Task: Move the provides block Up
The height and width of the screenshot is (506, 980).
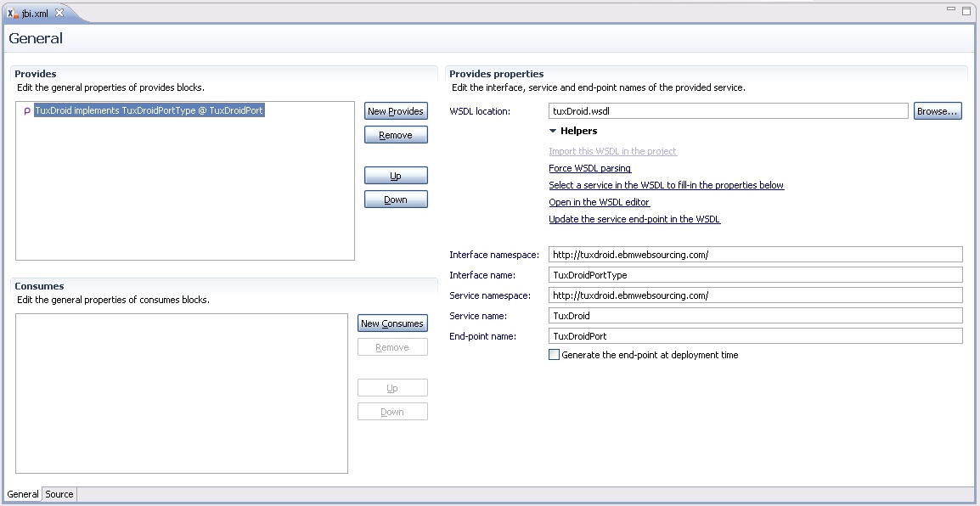Action: [395, 176]
